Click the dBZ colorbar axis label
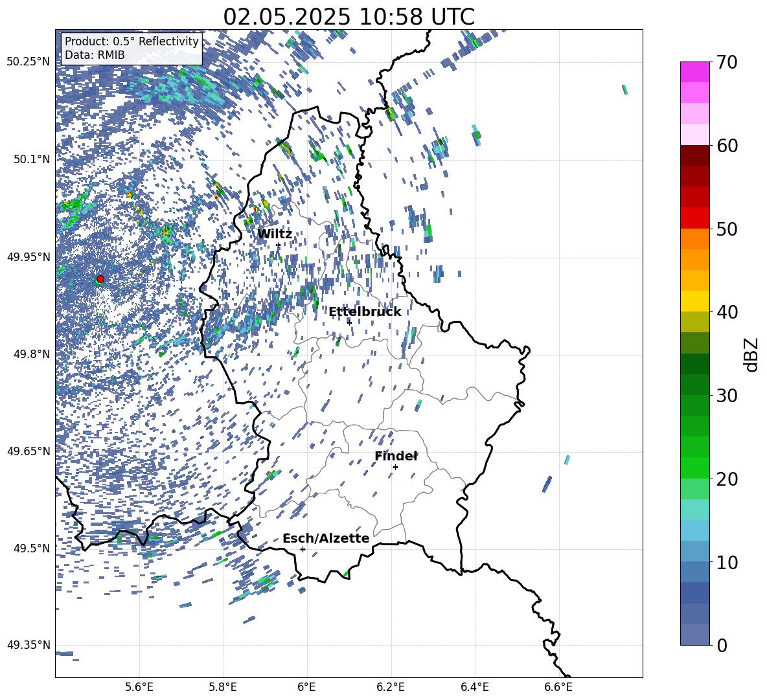 [x=752, y=354]
